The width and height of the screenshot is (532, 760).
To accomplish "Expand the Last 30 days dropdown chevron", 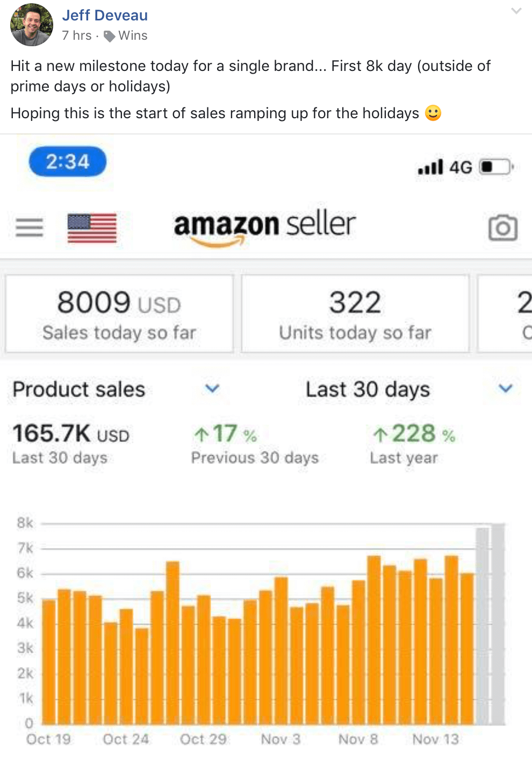I will click(x=506, y=388).
